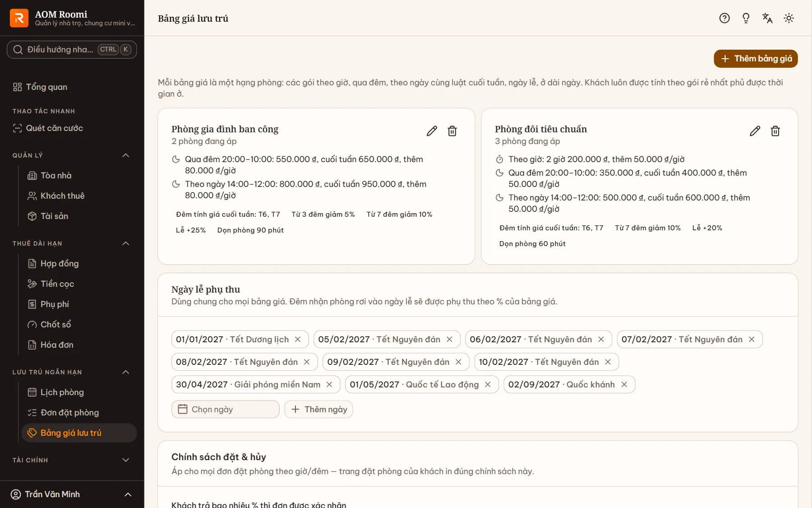The image size is (812, 508).
Task: Click the Thêm ngày button
Action: click(318, 409)
